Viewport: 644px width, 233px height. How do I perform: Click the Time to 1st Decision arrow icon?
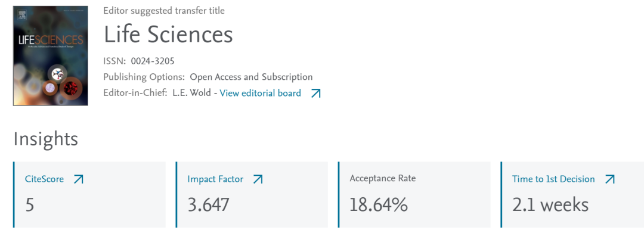[x=610, y=179]
